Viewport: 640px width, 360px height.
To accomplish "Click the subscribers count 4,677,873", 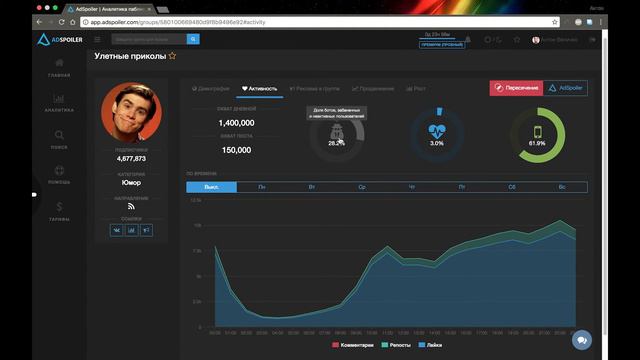I will click(131, 158).
